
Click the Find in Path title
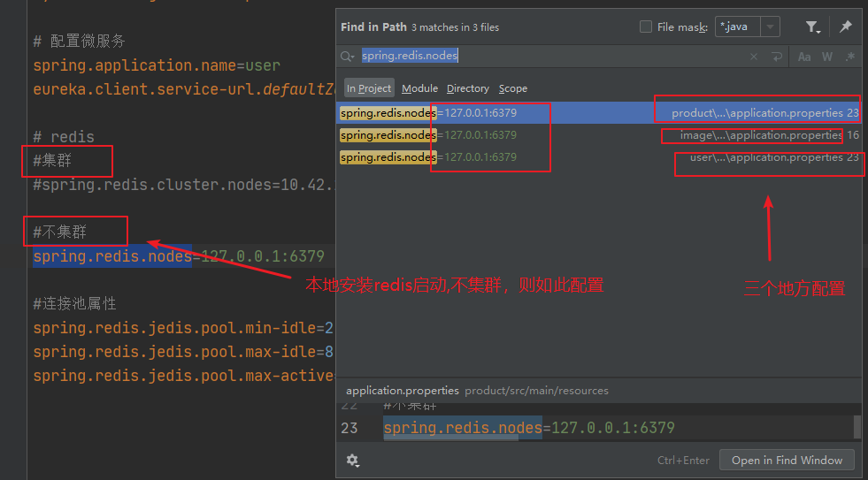pos(373,27)
